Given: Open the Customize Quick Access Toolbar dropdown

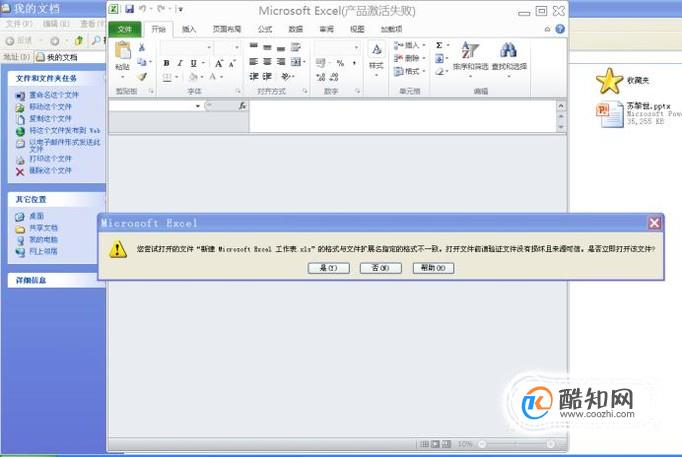Looking at the screenshot, I should click(180, 9).
